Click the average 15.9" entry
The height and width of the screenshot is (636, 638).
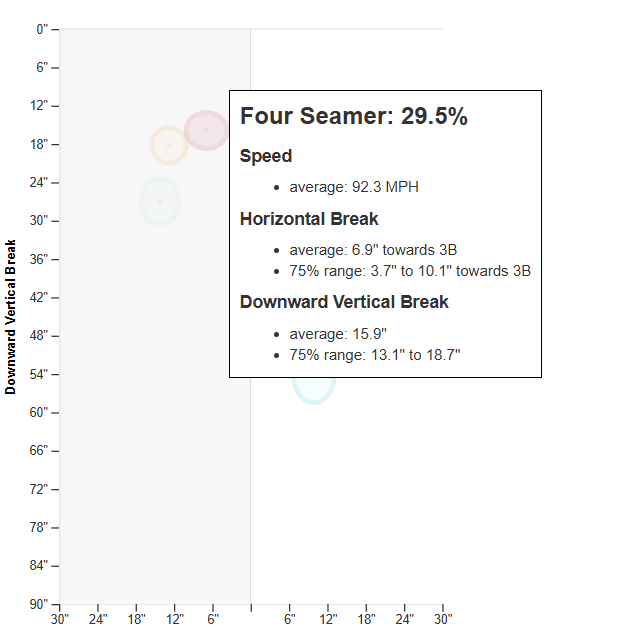coord(338,333)
